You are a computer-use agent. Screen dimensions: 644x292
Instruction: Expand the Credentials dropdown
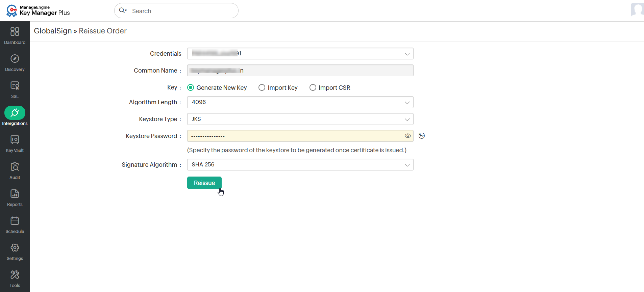[x=300, y=54]
